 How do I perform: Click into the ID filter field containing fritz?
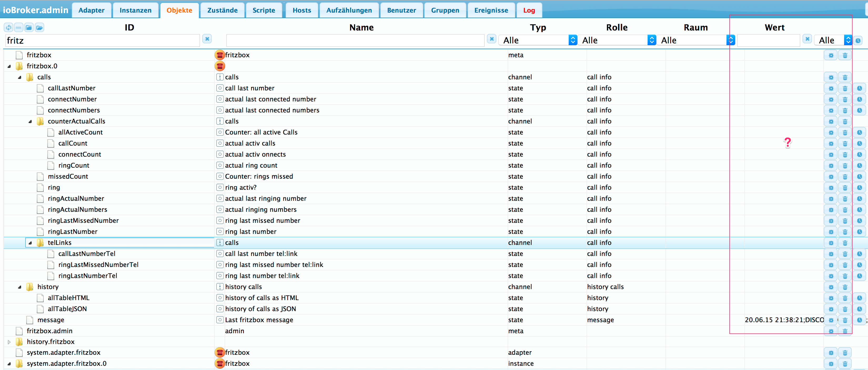(102, 40)
